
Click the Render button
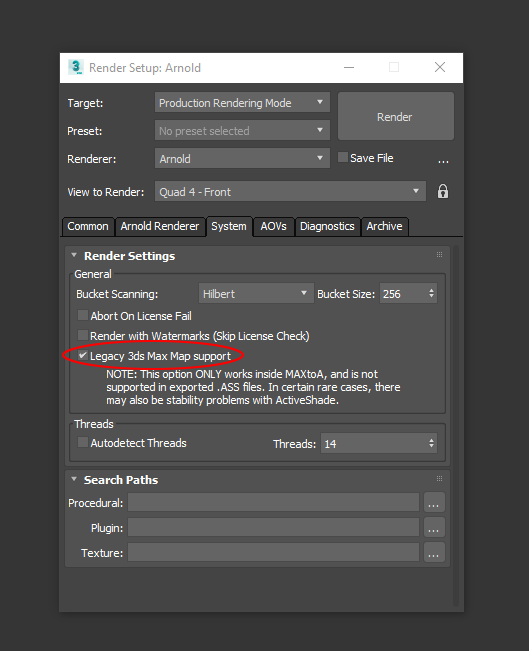click(395, 116)
